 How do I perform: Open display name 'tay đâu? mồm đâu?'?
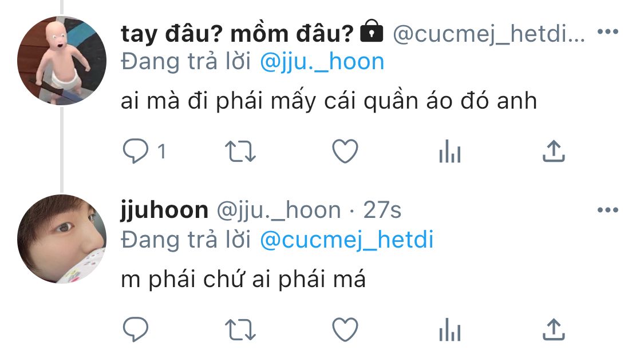pyautogui.click(x=238, y=34)
